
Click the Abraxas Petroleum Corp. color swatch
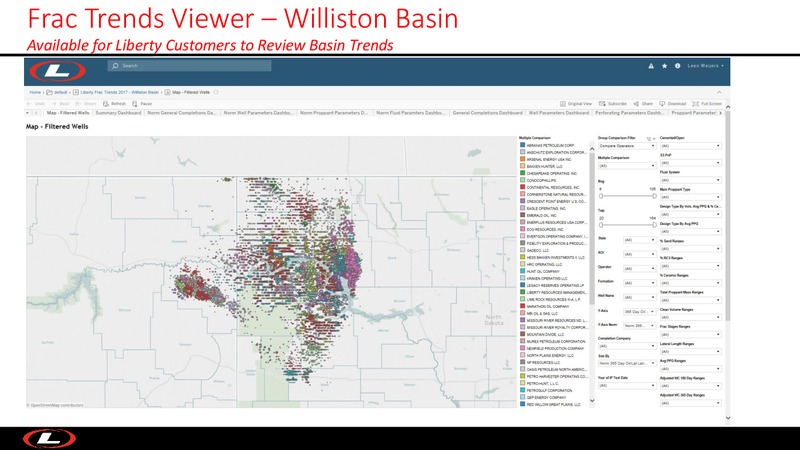522,145
